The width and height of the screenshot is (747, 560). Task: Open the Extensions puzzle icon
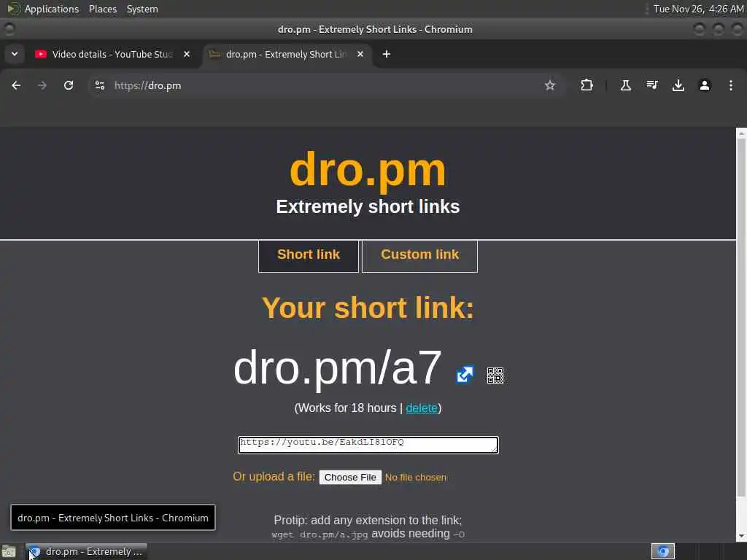tap(587, 86)
